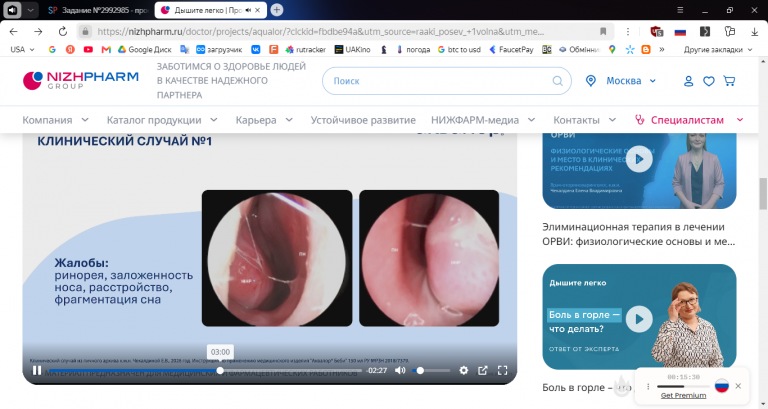Open the UAKino bookmark
Viewport: 768px width, 409px height.
353,49
